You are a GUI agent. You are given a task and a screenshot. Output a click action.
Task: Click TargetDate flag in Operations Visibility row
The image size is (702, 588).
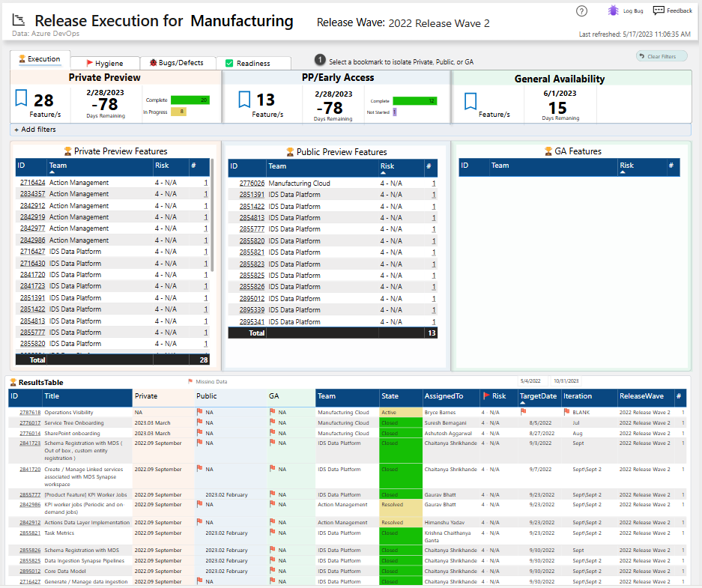tap(524, 412)
